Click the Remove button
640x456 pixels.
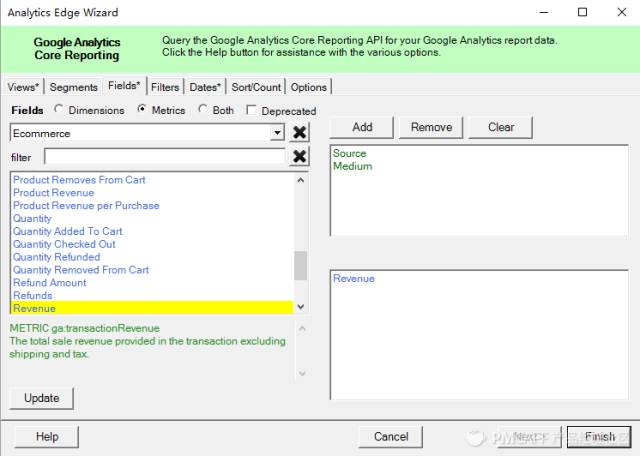click(431, 127)
